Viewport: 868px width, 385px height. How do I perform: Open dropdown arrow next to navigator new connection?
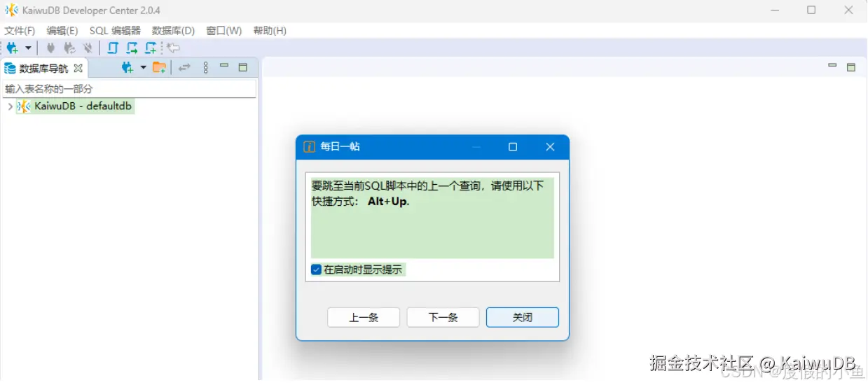coord(143,68)
